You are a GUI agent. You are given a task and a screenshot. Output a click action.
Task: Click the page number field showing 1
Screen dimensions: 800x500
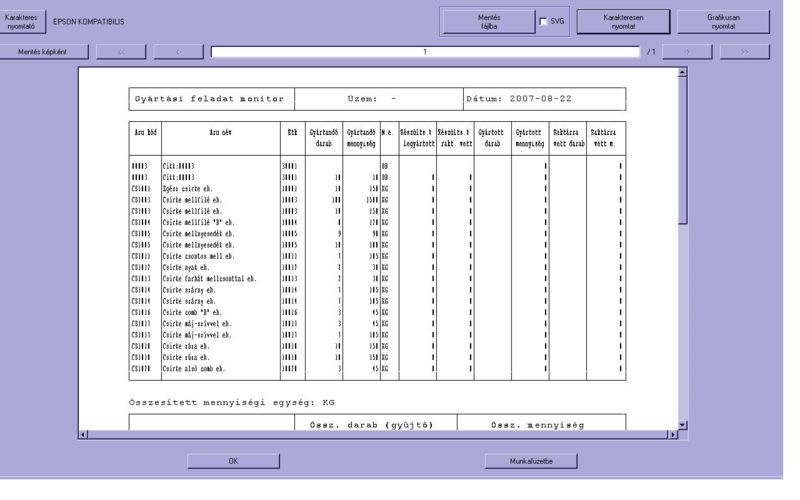(x=425, y=51)
